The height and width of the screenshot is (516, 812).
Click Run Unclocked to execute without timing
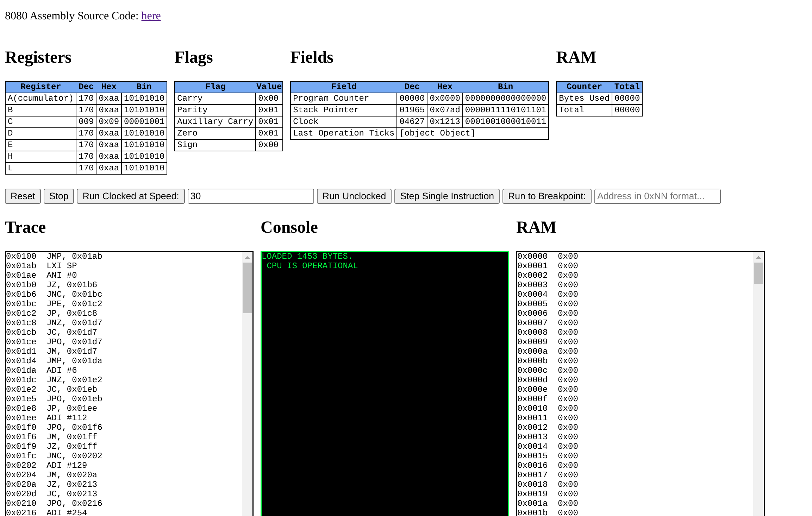click(353, 196)
